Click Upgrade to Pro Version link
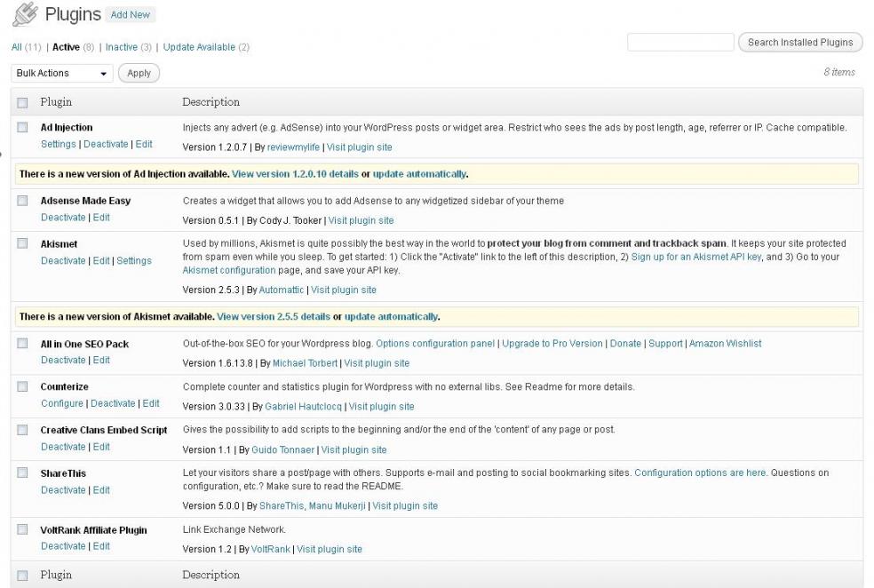Viewport: 874px width, 588px height. coord(552,344)
